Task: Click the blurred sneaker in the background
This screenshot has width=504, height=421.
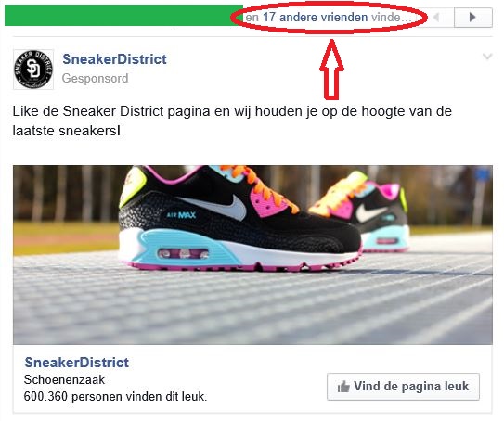Action: [x=358, y=212]
